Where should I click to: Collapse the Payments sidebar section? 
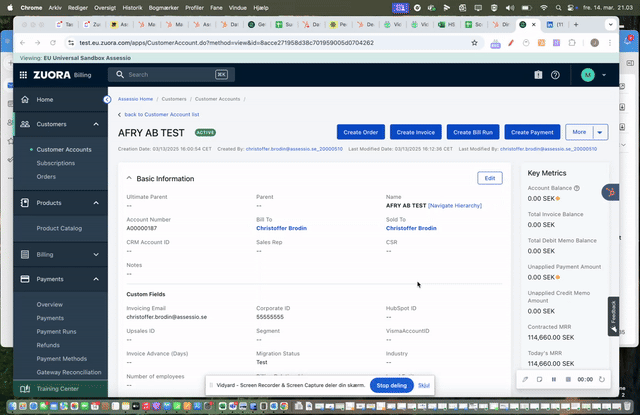tap(96, 280)
